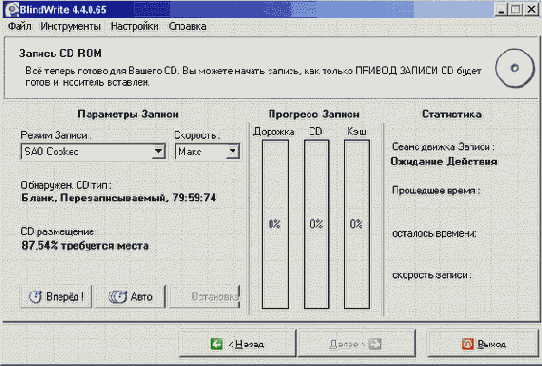Click the green back arrow icon
542x366 pixels.
pyautogui.click(x=217, y=344)
